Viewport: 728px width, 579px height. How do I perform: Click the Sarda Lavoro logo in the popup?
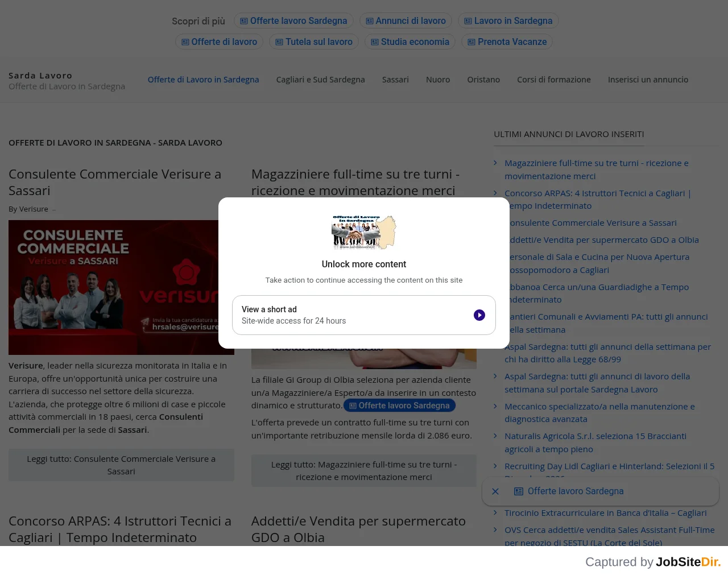point(364,232)
